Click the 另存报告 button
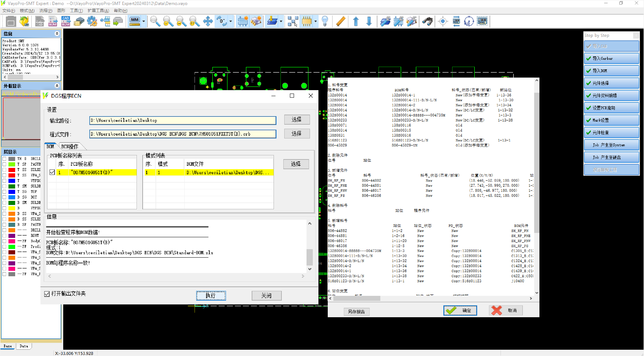Screen dimensions: 644x356 pos(356,311)
